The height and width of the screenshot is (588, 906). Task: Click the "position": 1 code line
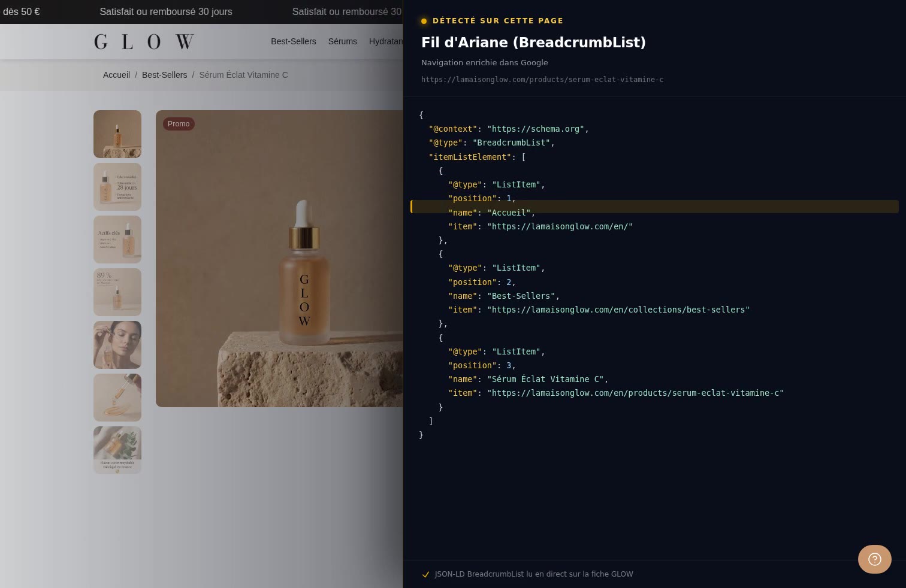(x=482, y=198)
